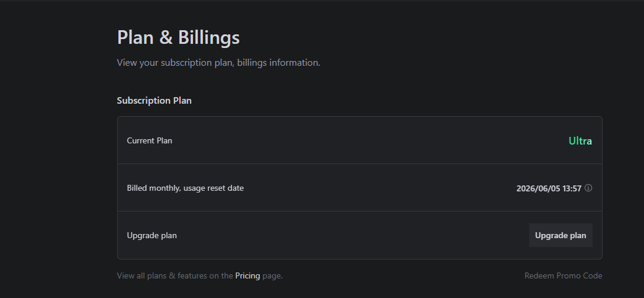
Task: Click the green Ultra plan name
Action: [580, 141]
